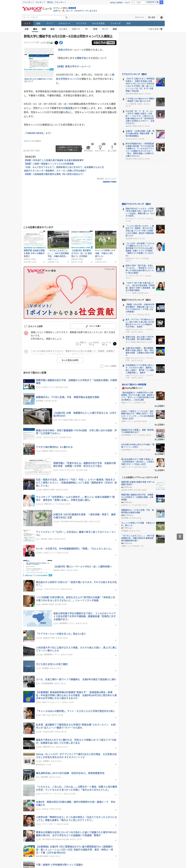Screen dimensions: 186x868
Task: Open the エキスパート navigation tab
Action: click(64, 24)
